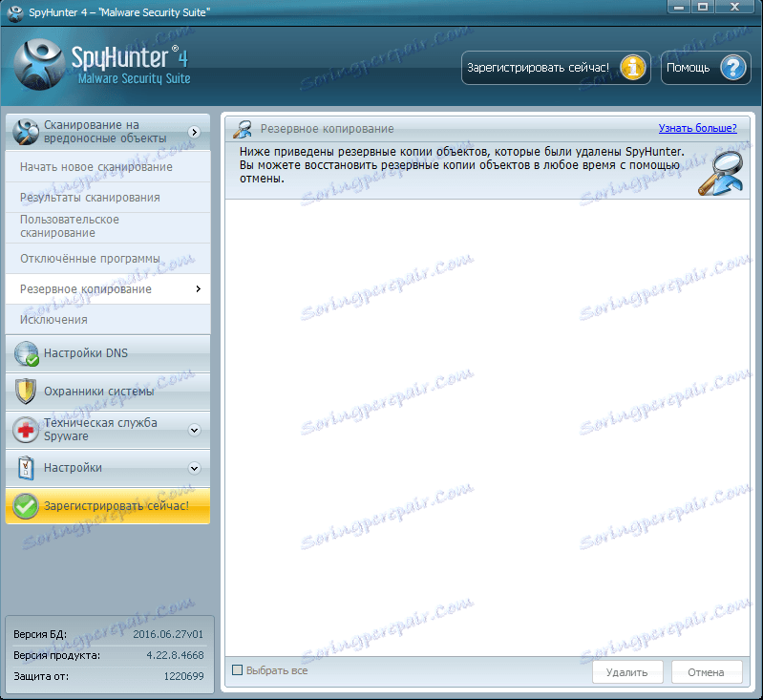Click product version 4.22.8.4668
The width and height of the screenshot is (763, 700).
tap(175, 655)
